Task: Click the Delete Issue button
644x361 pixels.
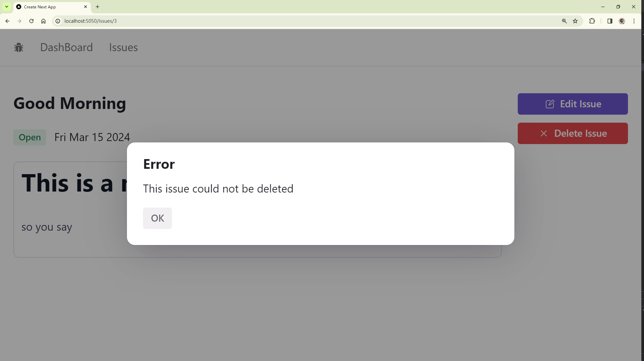Action: tap(573, 133)
